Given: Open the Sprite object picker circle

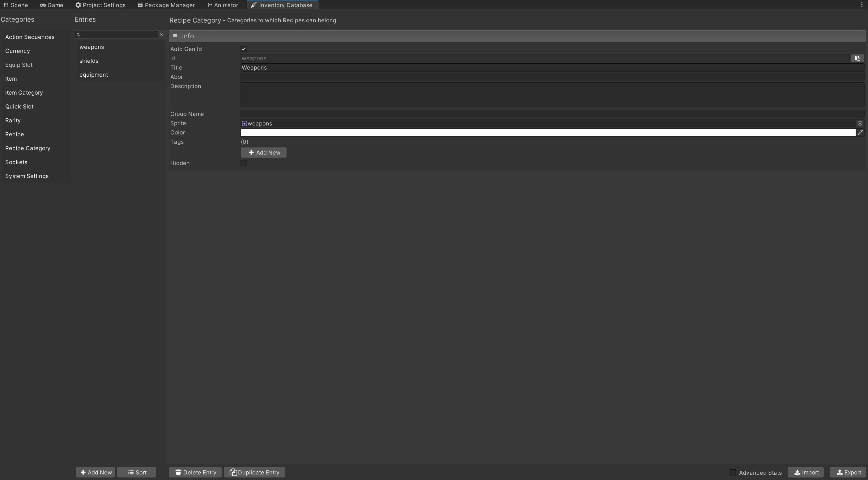Looking at the screenshot, I should coord(860,124).
